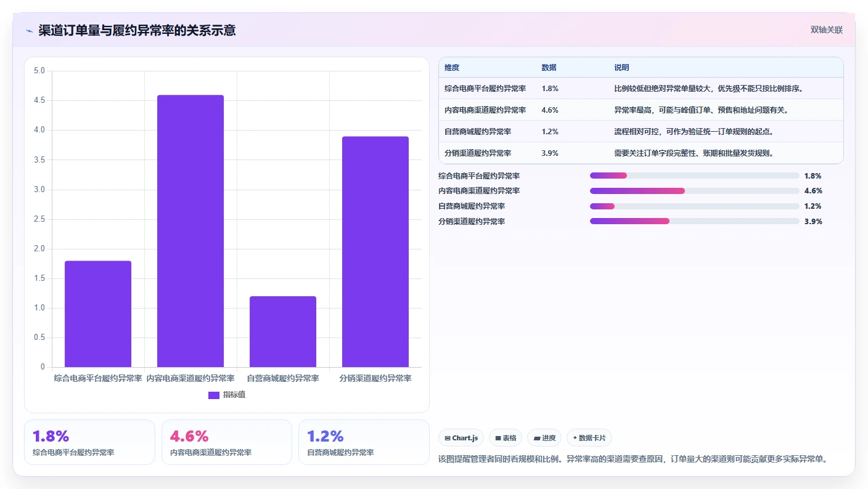The image size is (868, 489).
Task: Click the 内容电商渠道履约异常率 bar in the chart
Action: point(190,231)
